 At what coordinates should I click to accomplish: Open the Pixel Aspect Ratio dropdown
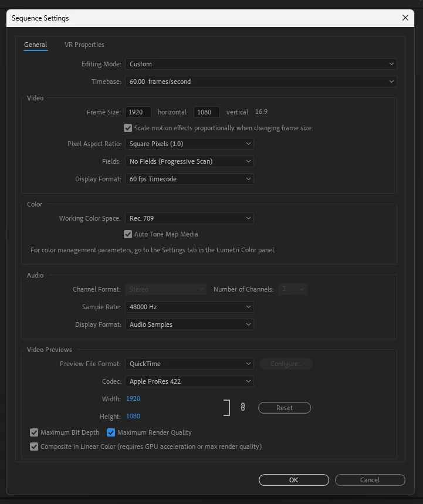click(x=189, y=144)
